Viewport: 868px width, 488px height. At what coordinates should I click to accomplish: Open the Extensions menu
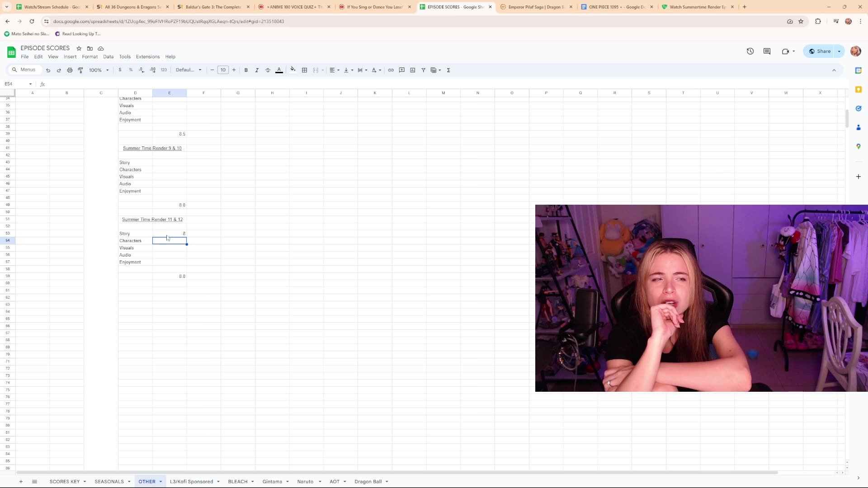pos(147,57)
